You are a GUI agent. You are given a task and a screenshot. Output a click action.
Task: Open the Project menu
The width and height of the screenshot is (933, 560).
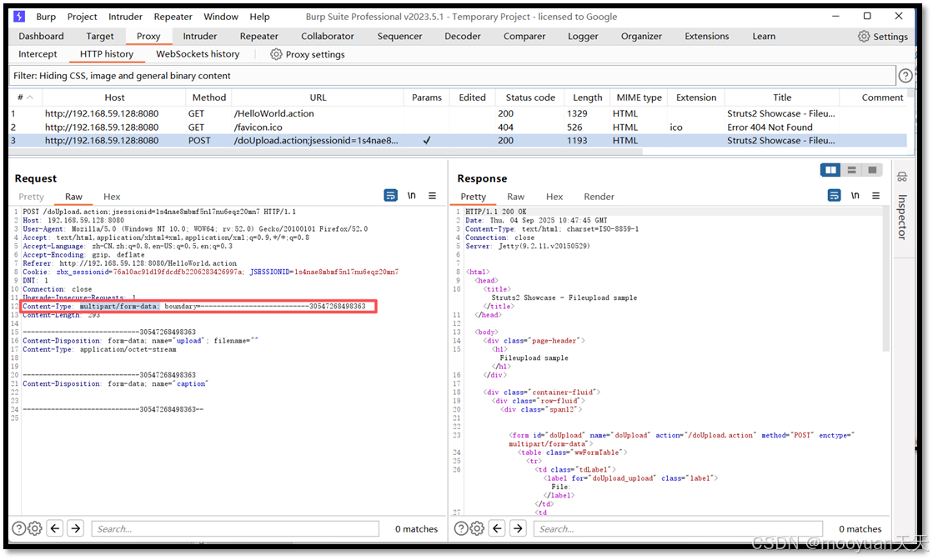[82, 17]
